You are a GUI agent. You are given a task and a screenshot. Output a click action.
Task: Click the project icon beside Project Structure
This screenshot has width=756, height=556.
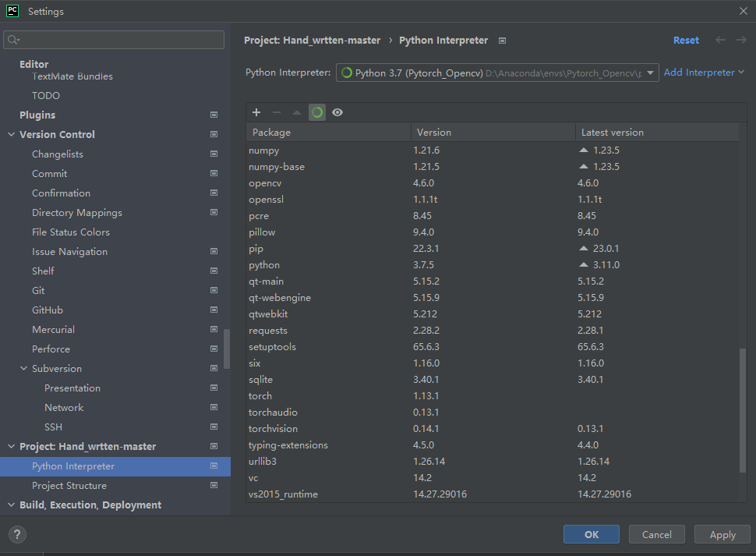[x=214, y=485]
